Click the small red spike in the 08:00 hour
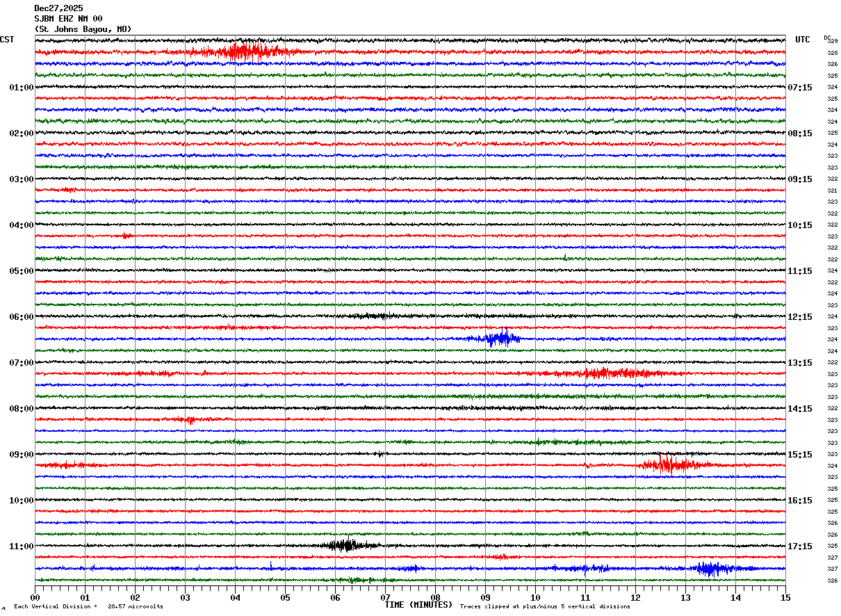 [189, 419]
